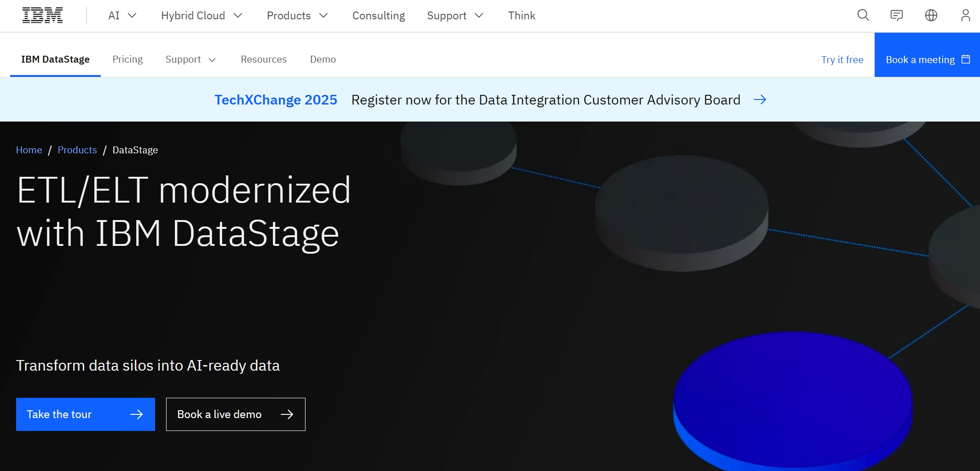Click the arrow inside Book a live demo
This screenshot has width=980, height=471.
tap(288, 414)
